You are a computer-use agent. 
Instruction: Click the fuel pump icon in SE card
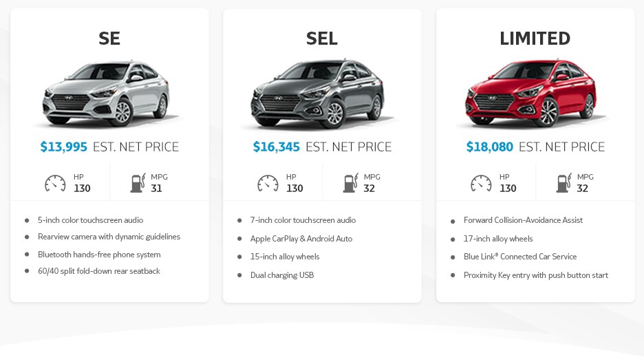coord(138,183)
